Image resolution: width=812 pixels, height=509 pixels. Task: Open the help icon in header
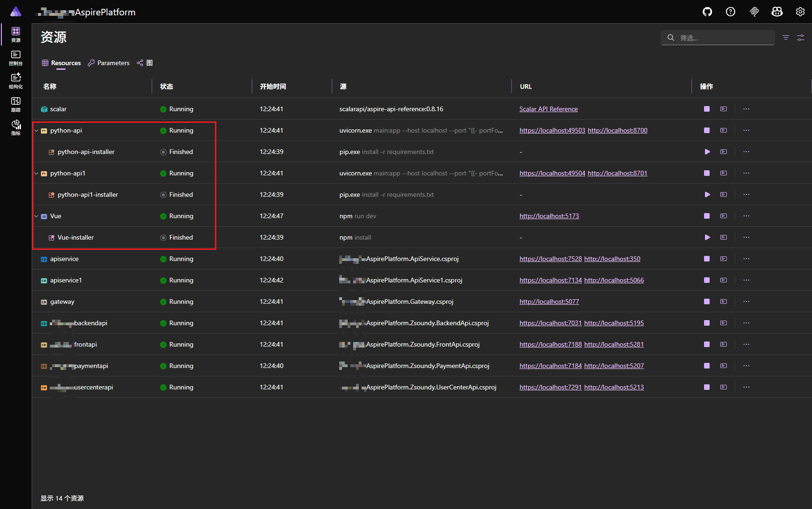[731, 12]
